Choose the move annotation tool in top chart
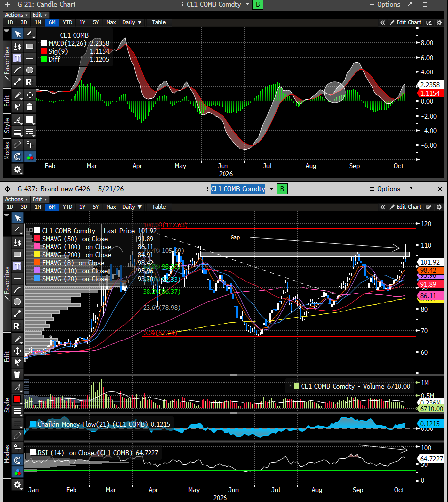 30,95
